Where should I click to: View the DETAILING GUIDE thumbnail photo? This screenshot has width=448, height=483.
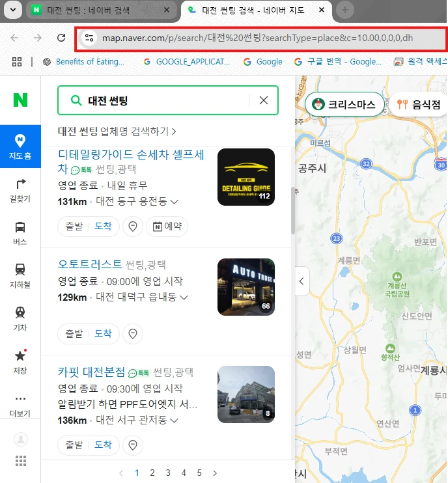pyautogui.click(x=246, y=177)
